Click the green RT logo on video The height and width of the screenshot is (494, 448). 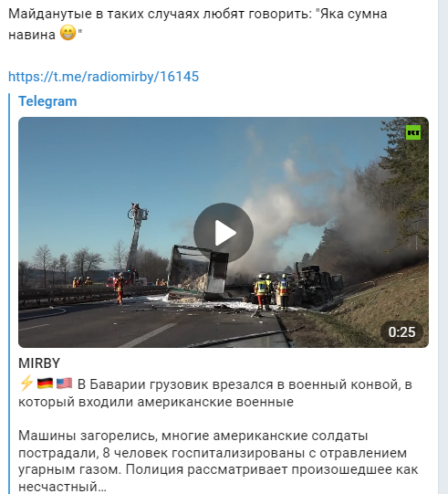click(413, 132)
